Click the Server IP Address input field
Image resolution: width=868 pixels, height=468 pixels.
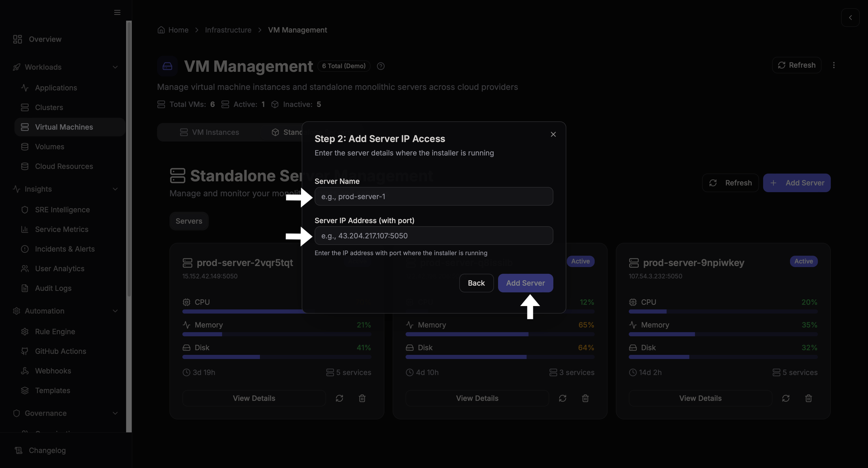pos(434,236)
